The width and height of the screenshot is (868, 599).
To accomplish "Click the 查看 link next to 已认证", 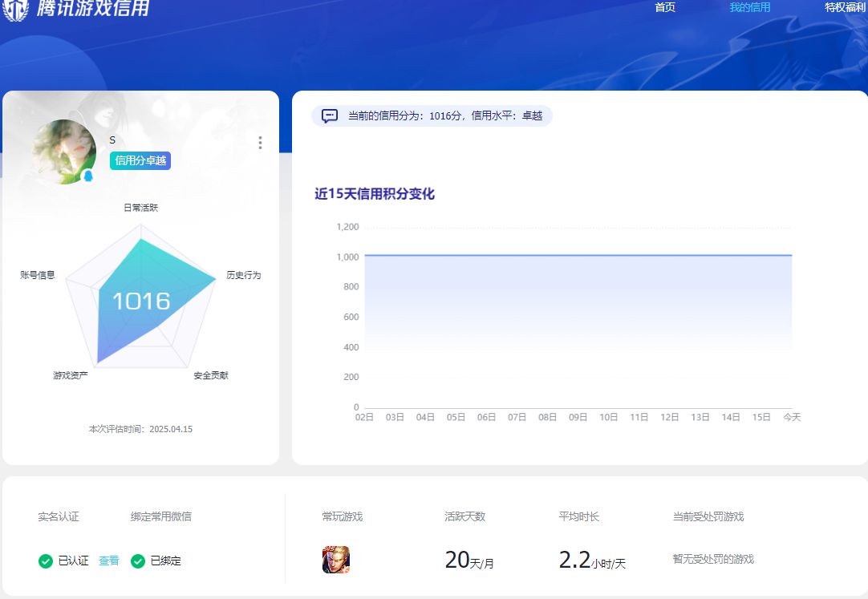I will coord(109,561).
